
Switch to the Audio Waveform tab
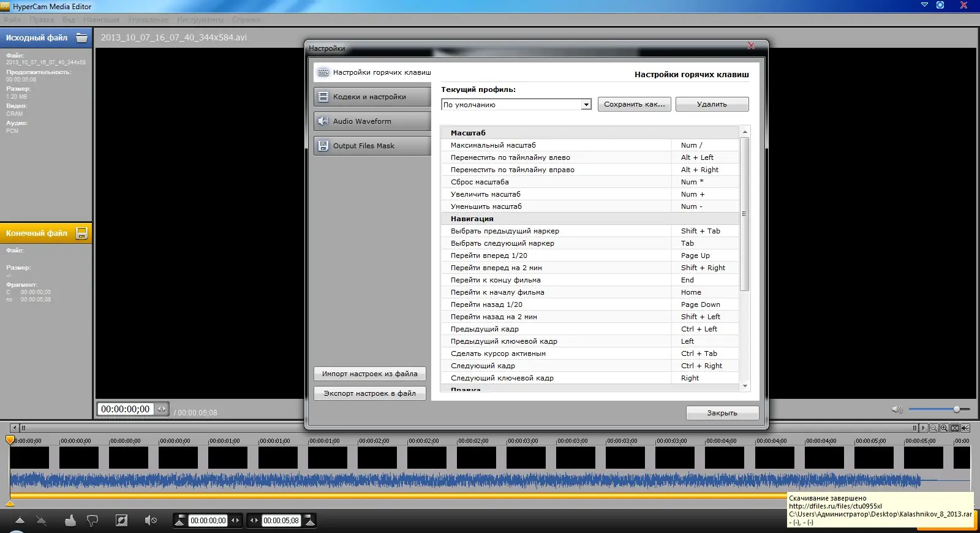[373, 121]
